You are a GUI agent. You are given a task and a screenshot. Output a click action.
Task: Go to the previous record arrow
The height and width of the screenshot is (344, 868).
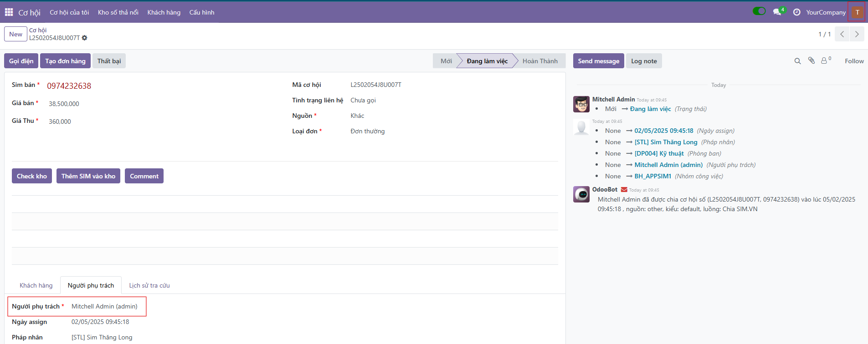[842, 34]
